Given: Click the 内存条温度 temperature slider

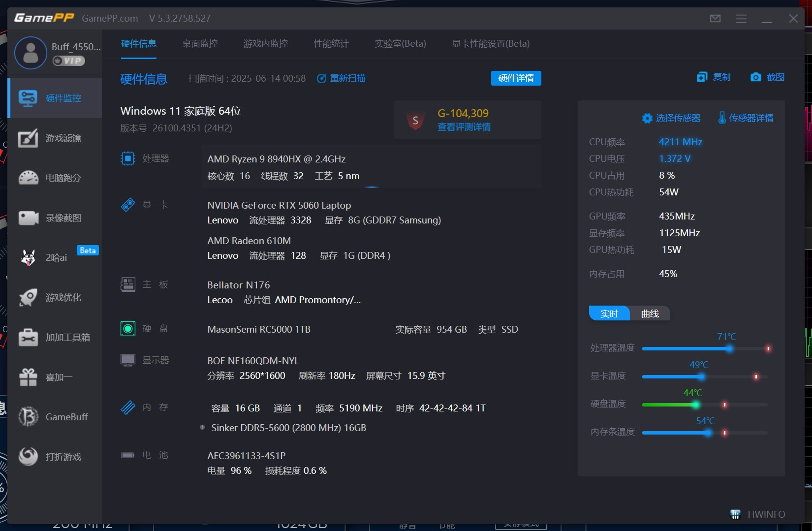Looking at the screenshot, I should pyautogui.click(x=705, y=433).
